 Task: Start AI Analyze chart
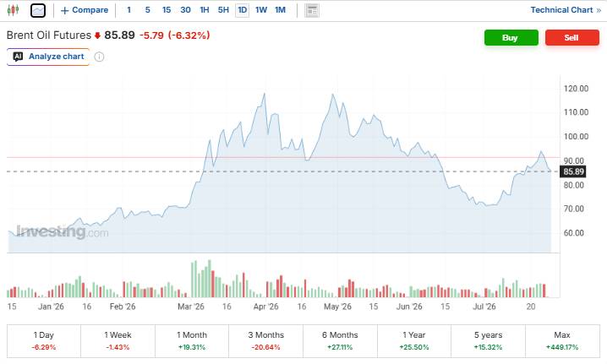pos(48,57)
